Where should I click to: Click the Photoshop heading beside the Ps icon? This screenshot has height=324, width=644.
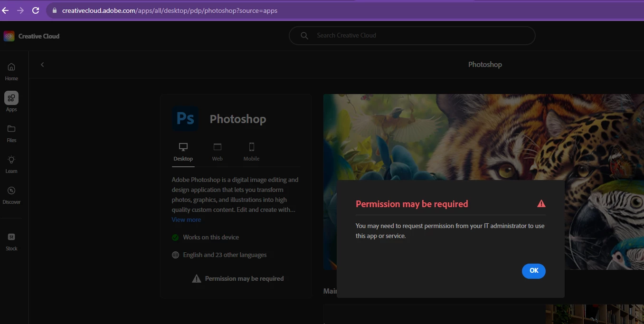pyautogui.click(x=238, y=119)
